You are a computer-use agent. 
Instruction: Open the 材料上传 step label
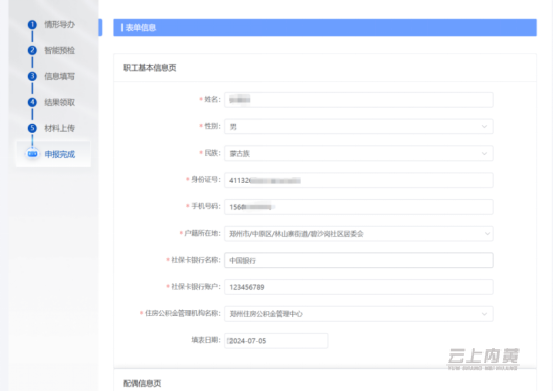pyautogui.click(x=59, y=128)
